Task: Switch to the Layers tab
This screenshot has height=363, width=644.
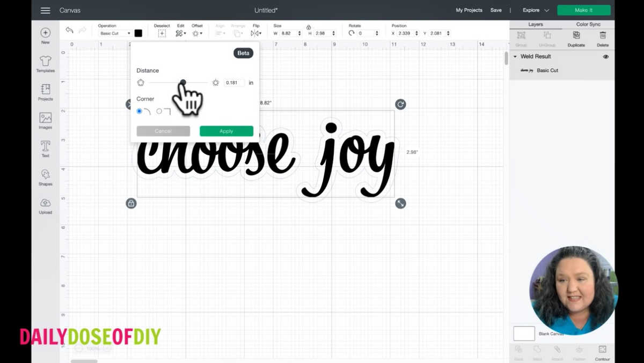Action: pyautogui.click(x=536, y=25)
